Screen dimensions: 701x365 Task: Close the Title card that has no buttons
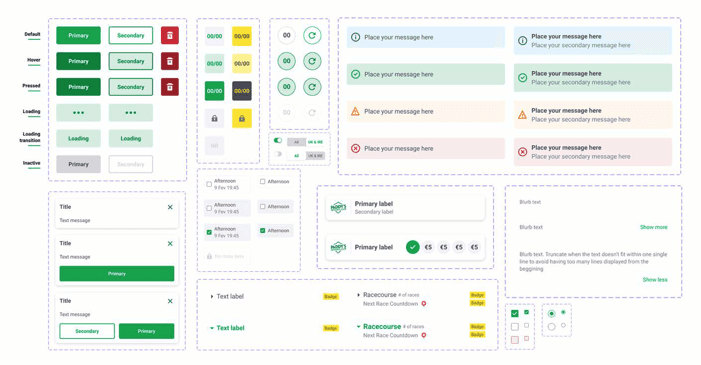170,207
